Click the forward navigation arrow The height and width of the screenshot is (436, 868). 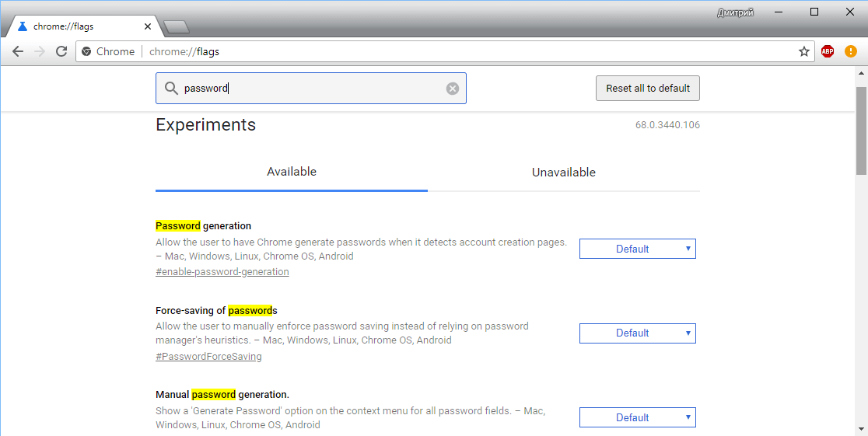[40, 51]
